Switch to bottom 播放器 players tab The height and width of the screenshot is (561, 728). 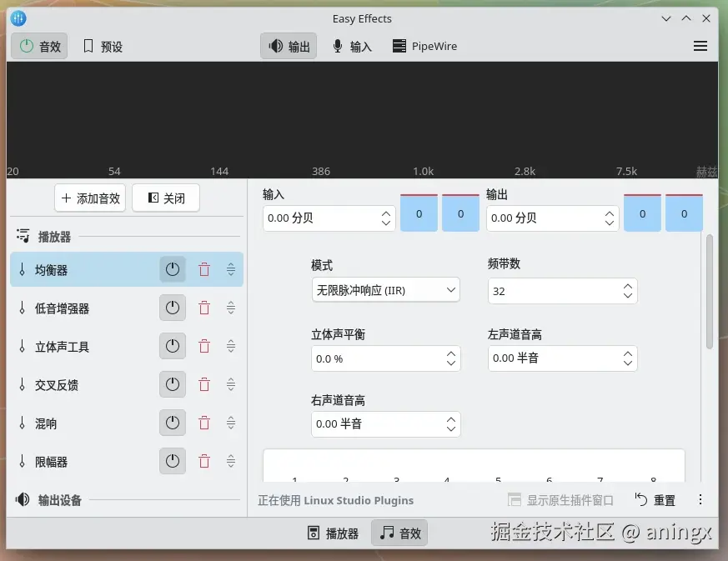(333, 533)
